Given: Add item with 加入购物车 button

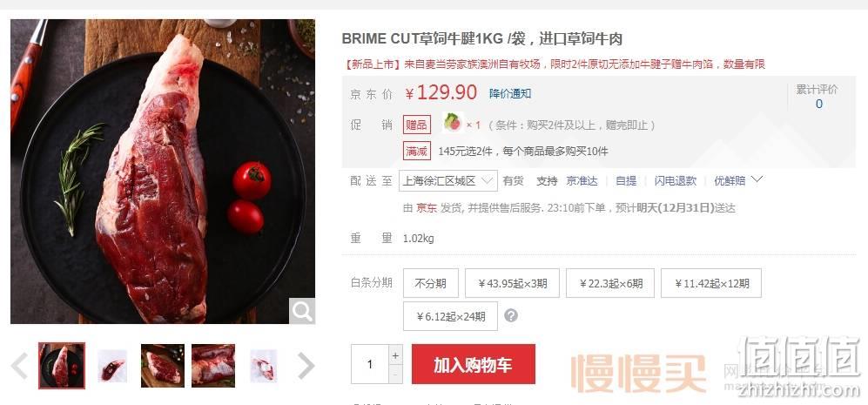Looking at the screenshot, I should pyautogui.click(x=474, y=365).
